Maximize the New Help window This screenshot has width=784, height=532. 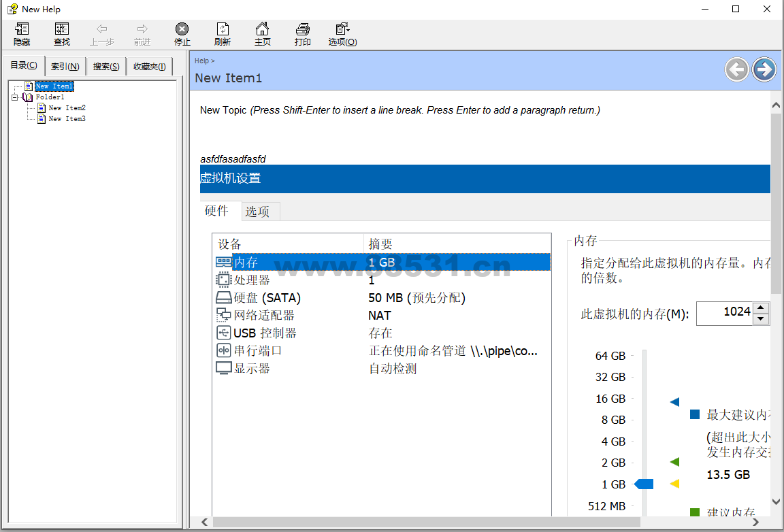coord(736,9)
